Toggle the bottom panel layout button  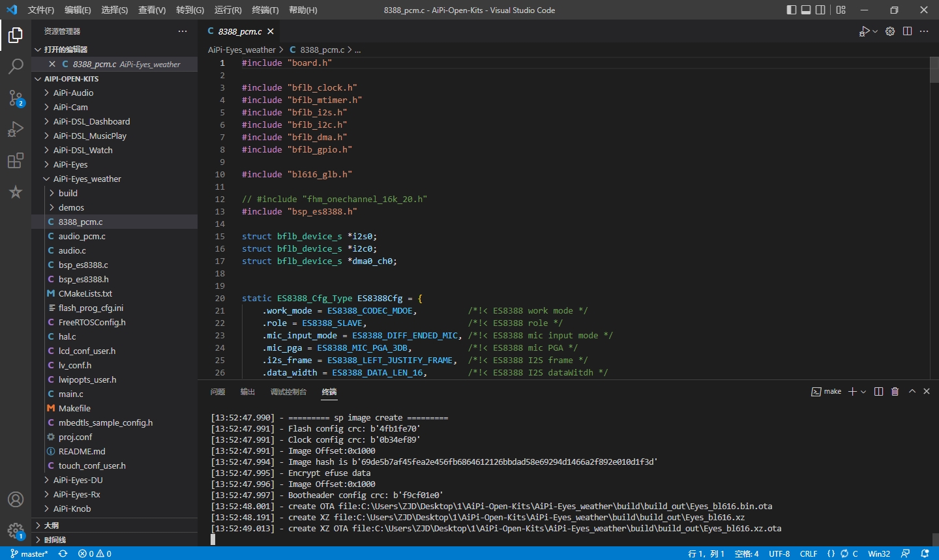click(806, 10)
